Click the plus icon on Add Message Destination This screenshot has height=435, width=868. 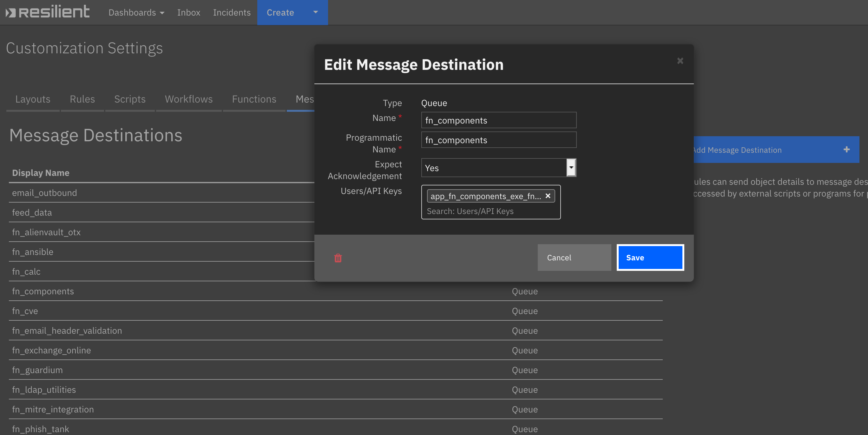[846, 150]
